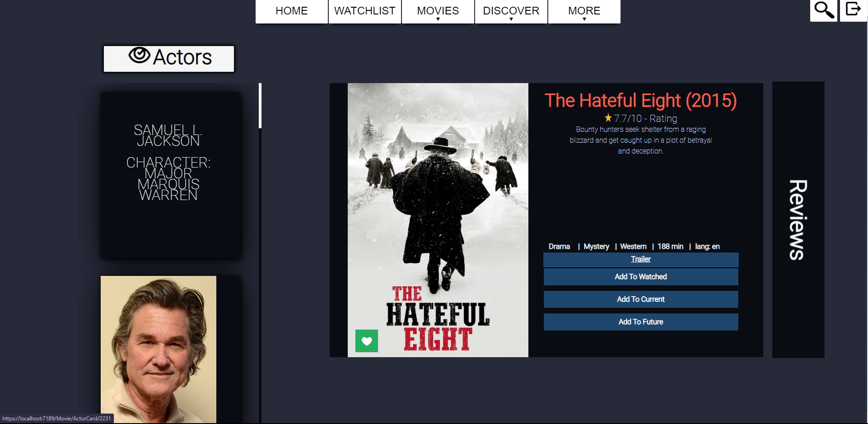Click The Hateful Eight poster image
The image size is (868, 424).
tap(438, 220)
